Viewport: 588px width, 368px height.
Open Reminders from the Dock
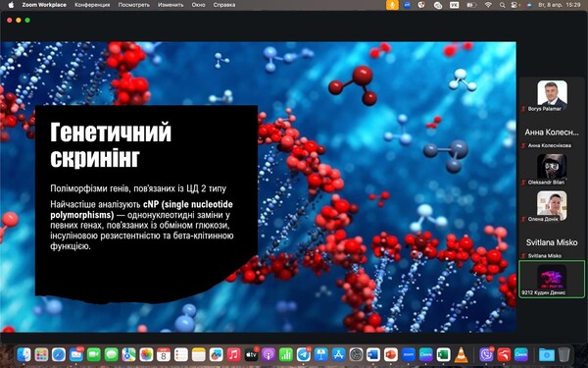pyautogui.click(x=181, y=354)
